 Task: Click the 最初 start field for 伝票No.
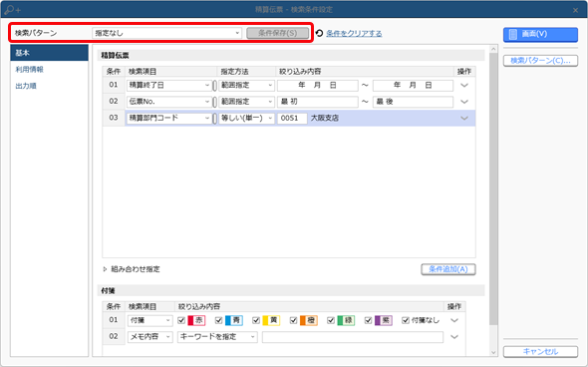[318, 102]
